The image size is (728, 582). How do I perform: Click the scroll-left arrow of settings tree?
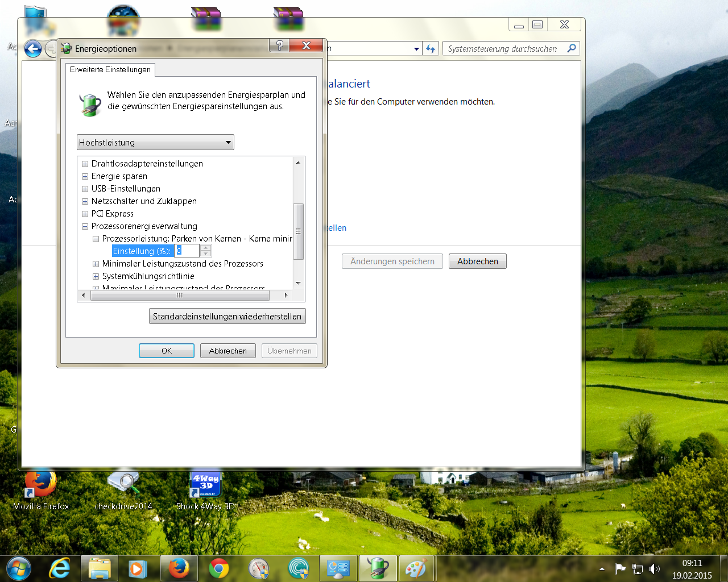point(83,295)
